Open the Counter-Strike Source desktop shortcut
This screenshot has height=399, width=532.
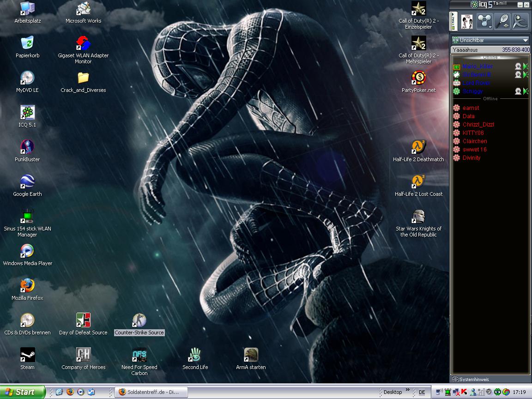pyautogui.click(x=139, y=321)
